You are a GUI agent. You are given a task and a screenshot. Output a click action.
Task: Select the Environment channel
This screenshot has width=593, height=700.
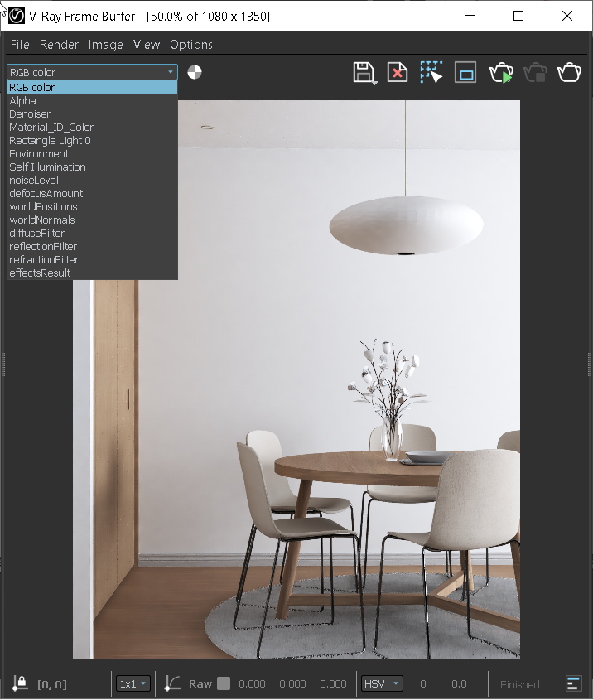(93, 153)
